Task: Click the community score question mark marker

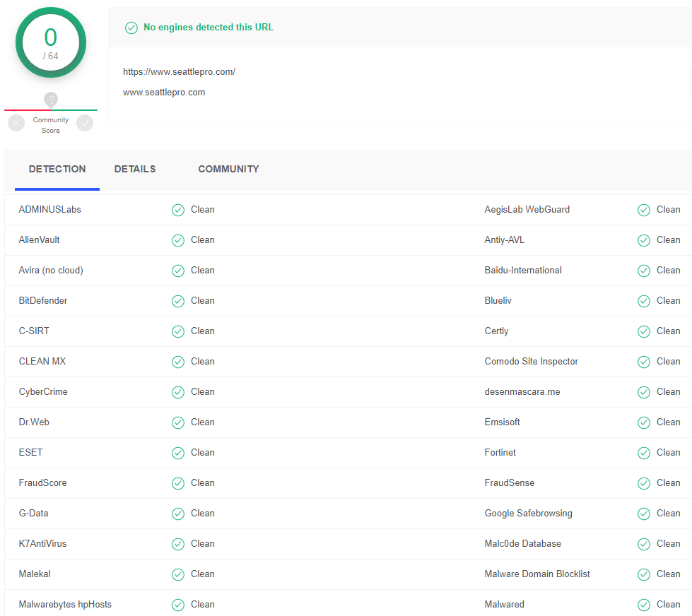Action: click(x=51, y=100)
